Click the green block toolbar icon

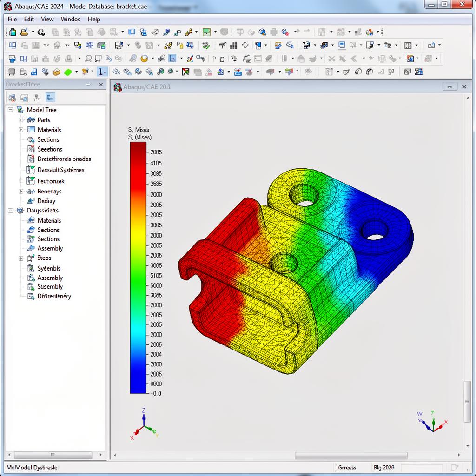68,72
